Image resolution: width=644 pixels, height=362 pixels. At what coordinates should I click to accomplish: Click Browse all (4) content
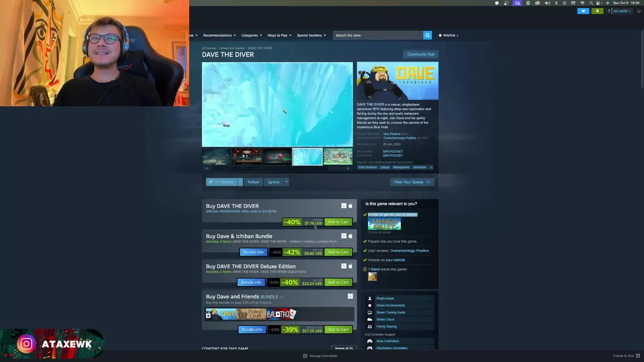click(344, 348)
